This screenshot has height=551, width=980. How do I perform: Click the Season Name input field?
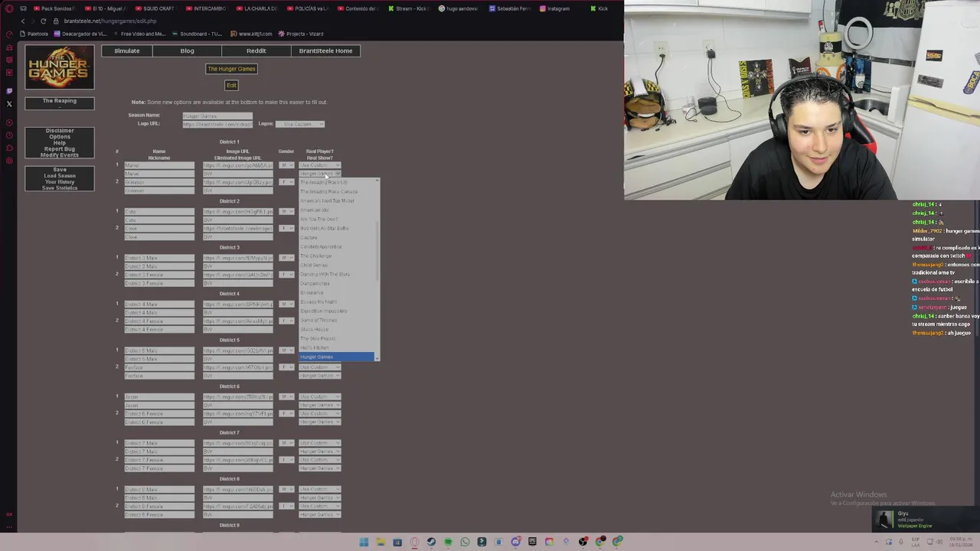point(217,116)
